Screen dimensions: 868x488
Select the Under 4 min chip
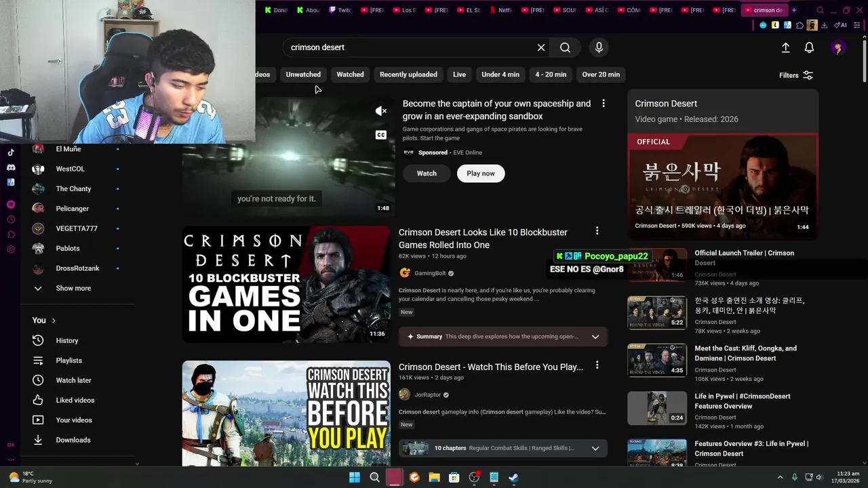pos(500,75)
